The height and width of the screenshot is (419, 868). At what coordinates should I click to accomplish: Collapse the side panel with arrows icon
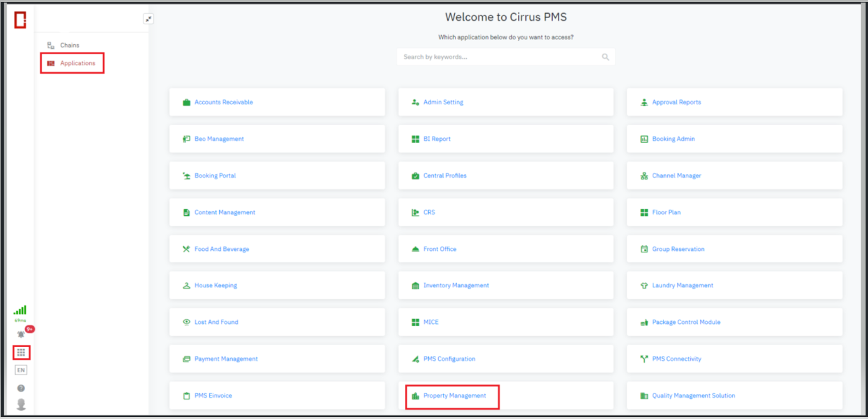coord(149,19)
